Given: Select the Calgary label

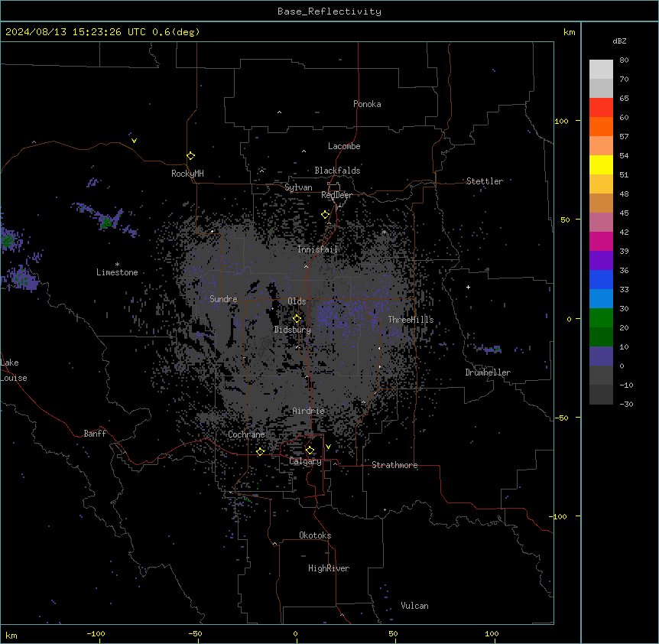Looking at the screenshot, I should (305, 461).
